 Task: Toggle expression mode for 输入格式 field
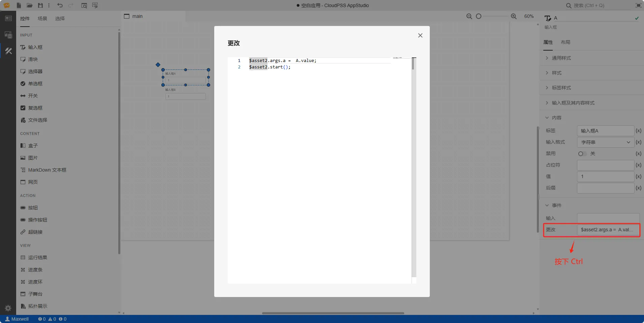[638, 142]
